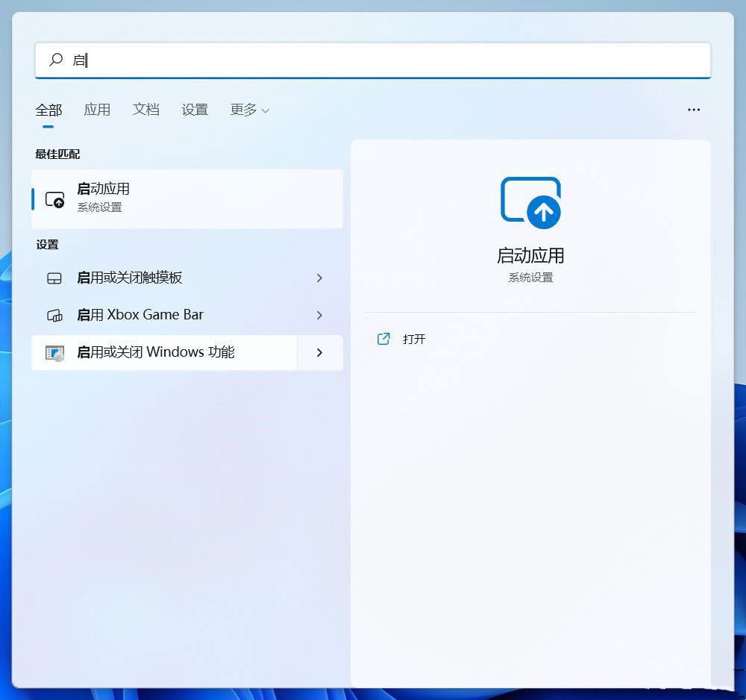The height and width of the screenshot is (700, 746).
Task: Click the external-open icon next to 打开
Action: pos(383,339)
